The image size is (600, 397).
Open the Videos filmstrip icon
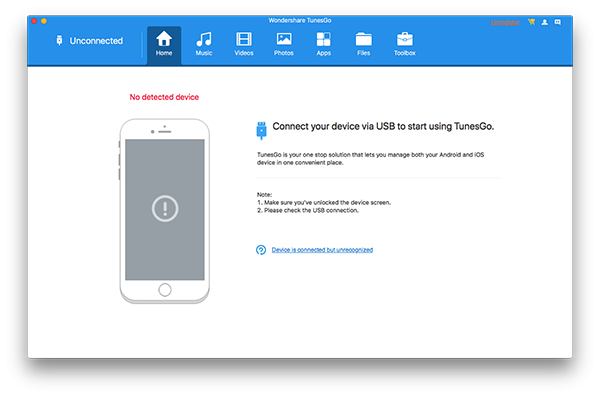pos(244,39)
